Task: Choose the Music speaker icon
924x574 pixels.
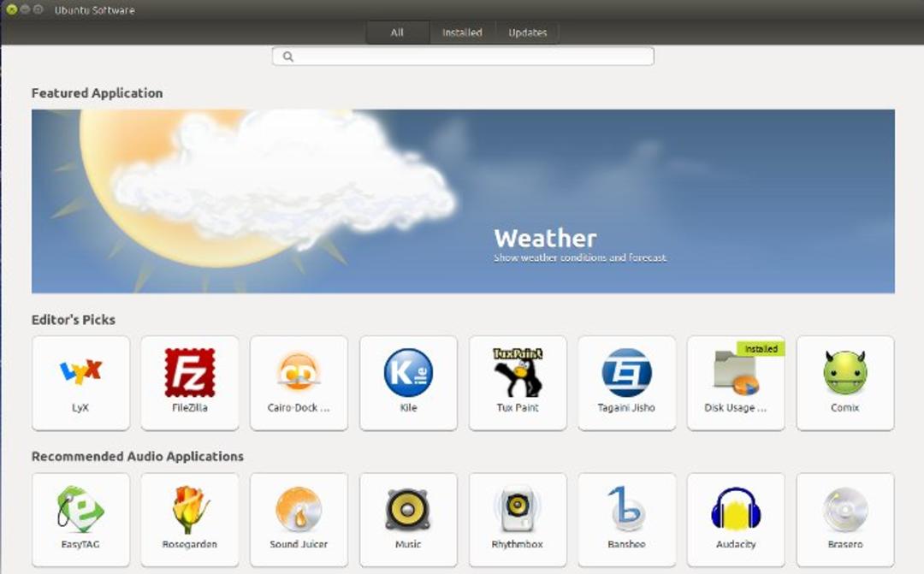Action: coord(408,509)
